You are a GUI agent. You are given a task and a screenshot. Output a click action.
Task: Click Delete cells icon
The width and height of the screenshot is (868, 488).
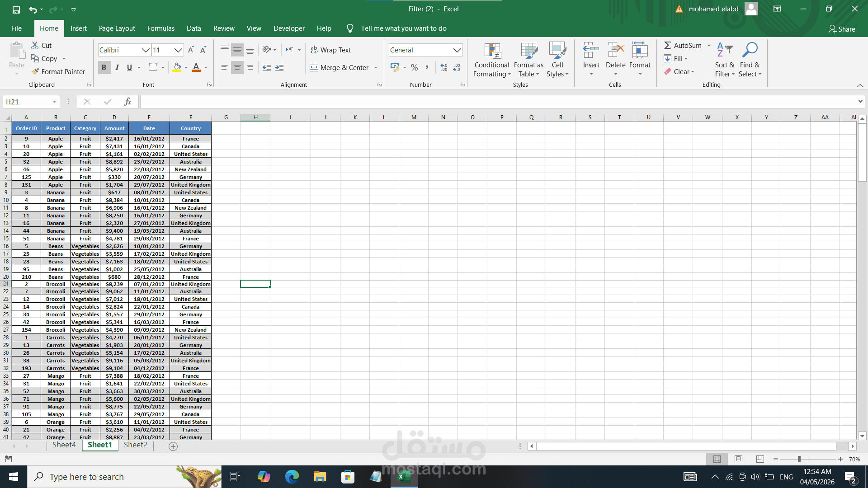click(x=616, y=51)
